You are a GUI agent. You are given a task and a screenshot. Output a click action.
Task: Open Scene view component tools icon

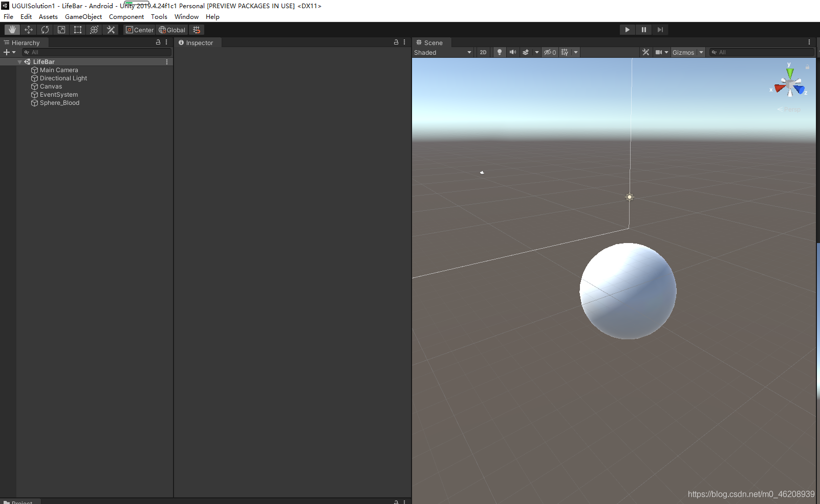coord(646,52)
